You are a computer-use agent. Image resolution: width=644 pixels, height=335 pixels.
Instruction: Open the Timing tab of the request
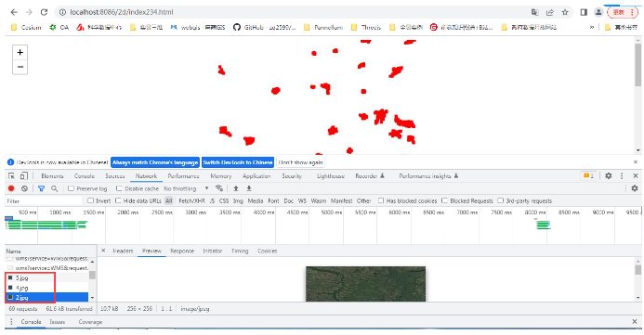click(240, 251)
